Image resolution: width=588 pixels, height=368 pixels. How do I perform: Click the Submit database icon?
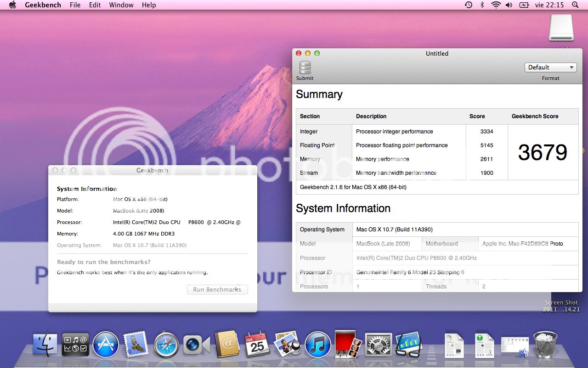(305, 68)
